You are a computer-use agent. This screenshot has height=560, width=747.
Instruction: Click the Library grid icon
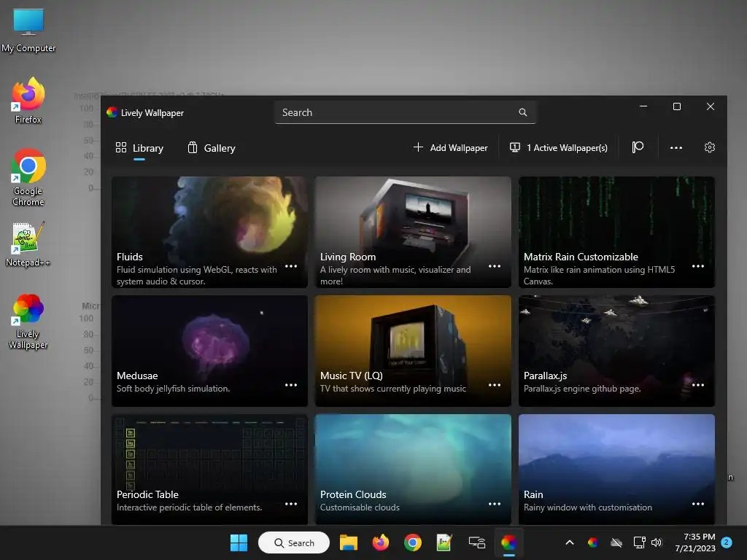click(x=121, y=147)
